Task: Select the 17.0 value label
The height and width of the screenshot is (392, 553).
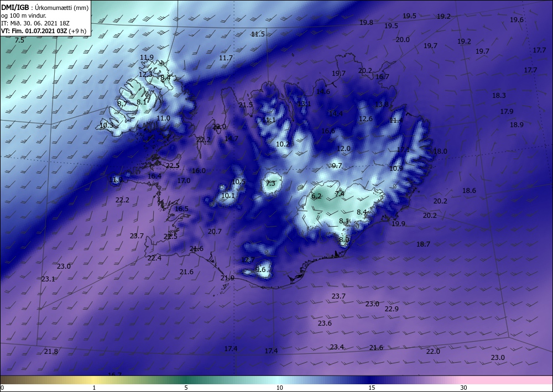Action: pos(184,180)
